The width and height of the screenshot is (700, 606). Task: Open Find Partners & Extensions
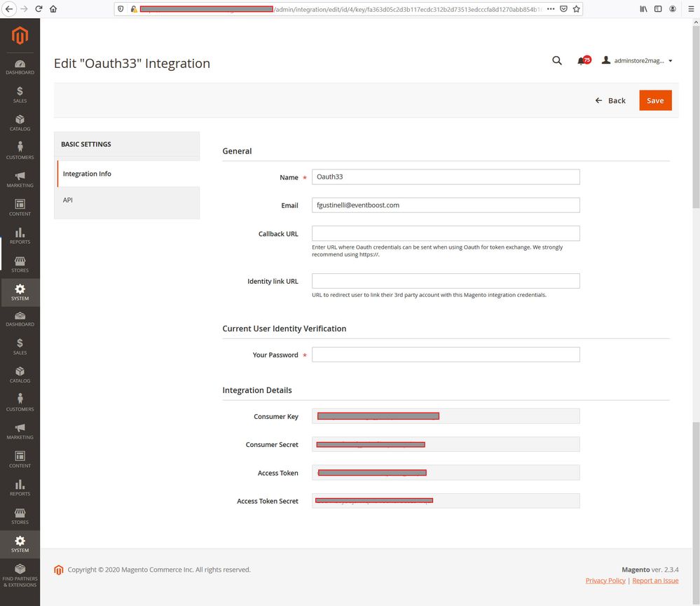[x=20, y=575]
